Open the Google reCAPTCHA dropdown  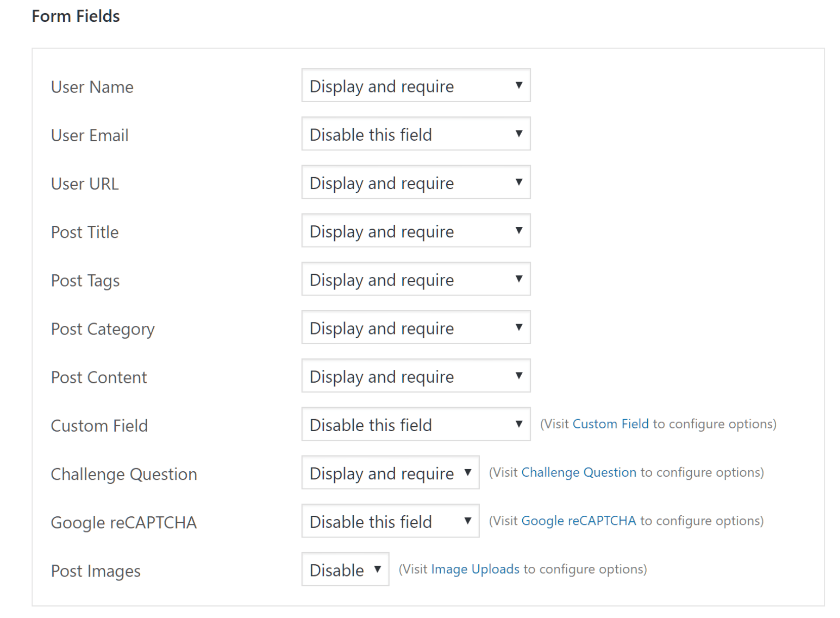(390, 521)
